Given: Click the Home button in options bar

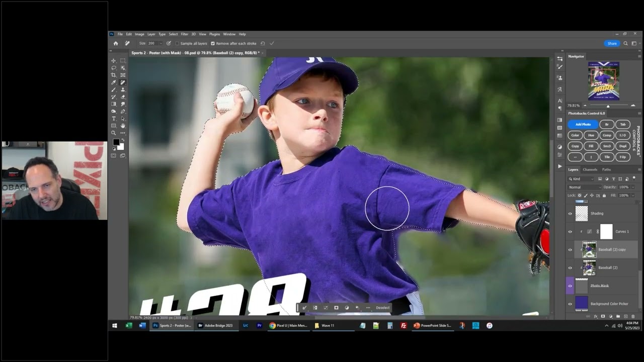Looking at the screenshot, I should tap(116, 43).
